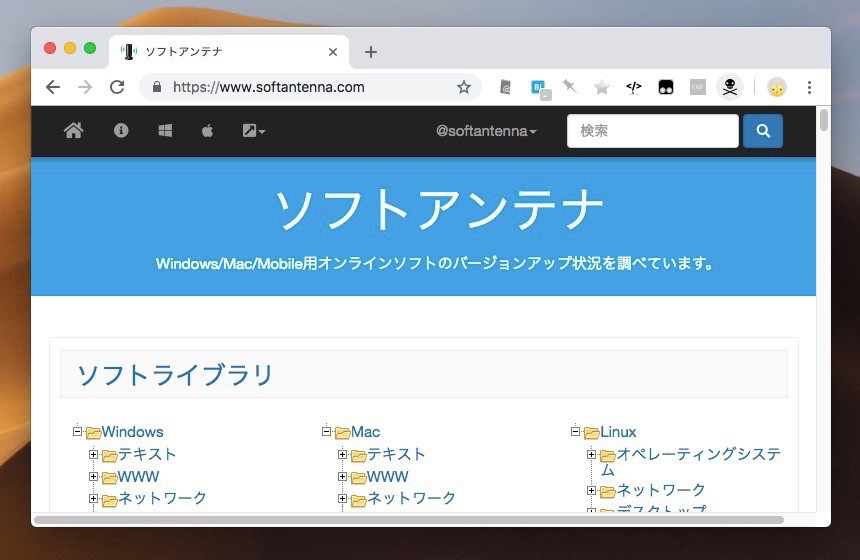Screen dimensions: 860x560
Task: Click the lock icon in address bar
Action: (157, 87)
